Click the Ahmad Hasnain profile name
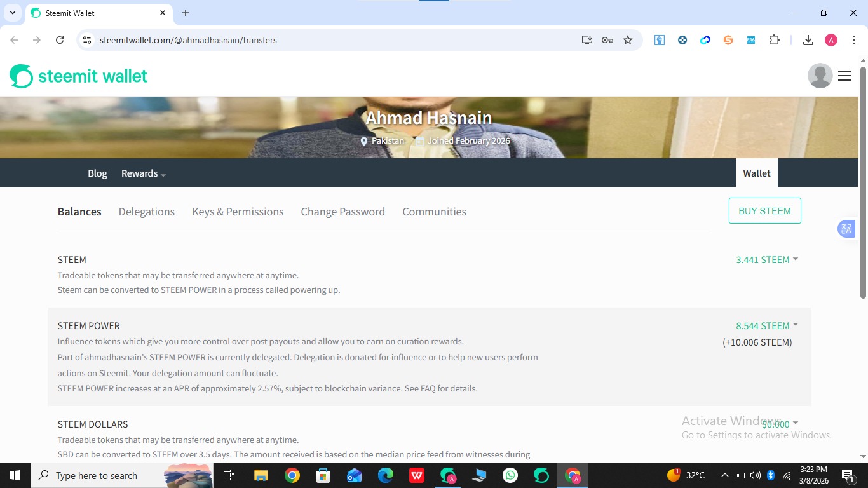 [429, 118]
